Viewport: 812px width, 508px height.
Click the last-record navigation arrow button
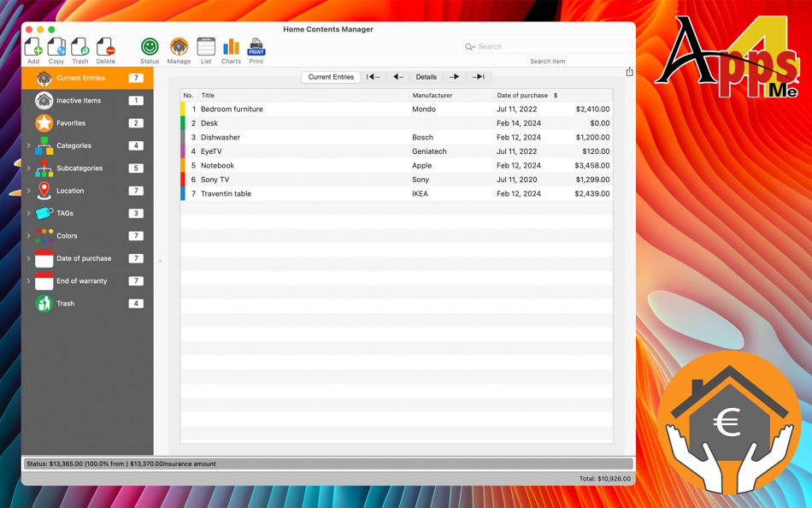478,76
